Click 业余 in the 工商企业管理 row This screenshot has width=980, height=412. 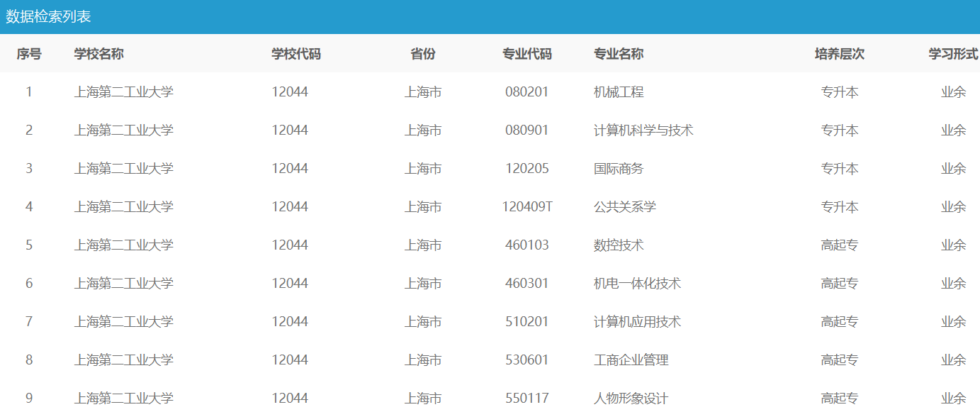click(954, 360)
